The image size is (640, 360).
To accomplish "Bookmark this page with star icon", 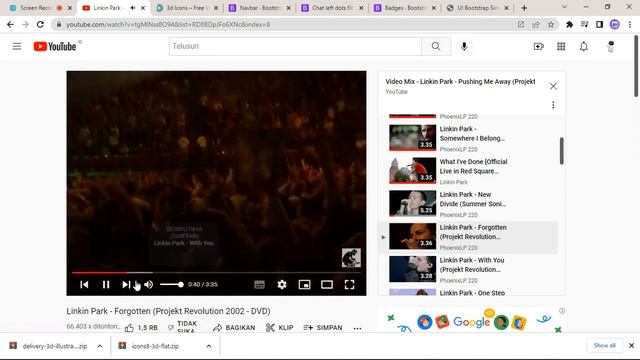I will pos(551,24).
